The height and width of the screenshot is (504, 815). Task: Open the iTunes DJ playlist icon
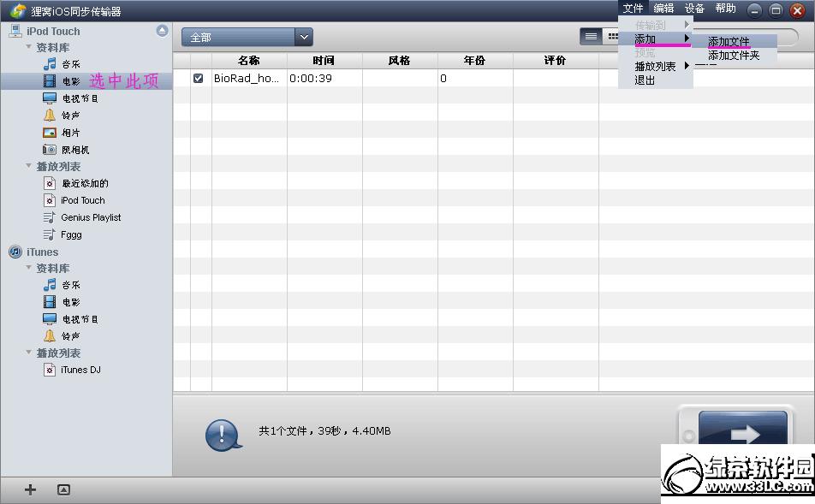click(x=50, y=370)
